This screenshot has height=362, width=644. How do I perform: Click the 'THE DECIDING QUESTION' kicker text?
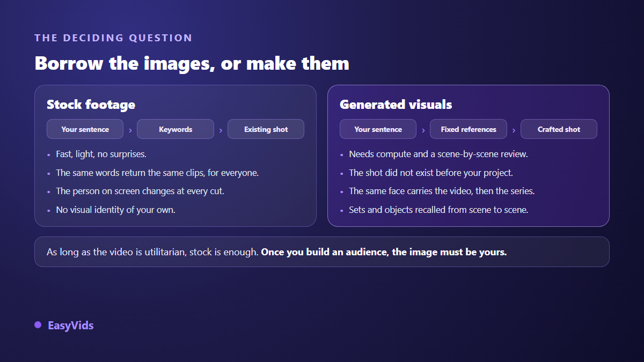(x=113, y=38)
